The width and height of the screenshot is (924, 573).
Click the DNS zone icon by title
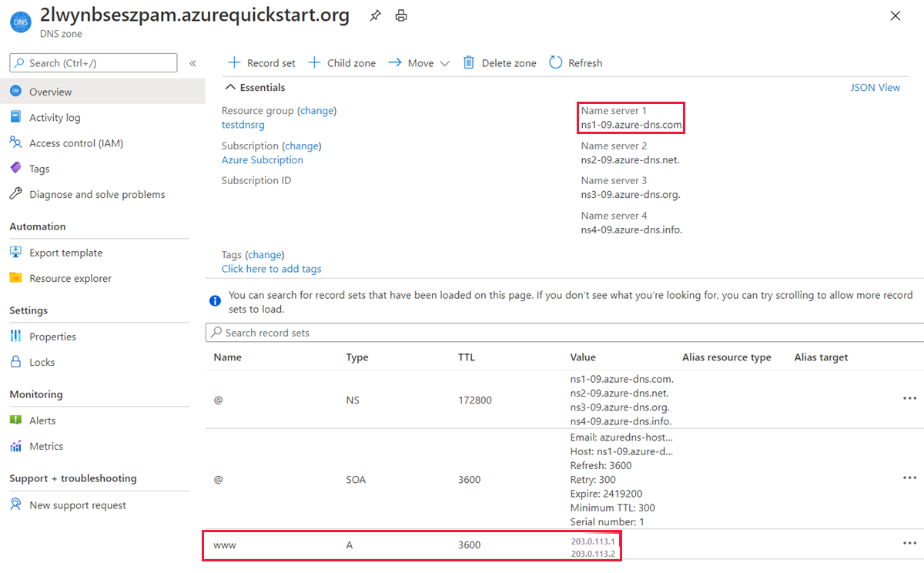coord(20,21)
